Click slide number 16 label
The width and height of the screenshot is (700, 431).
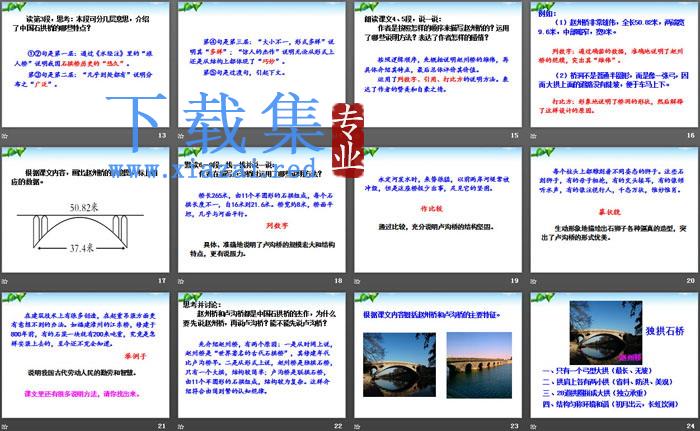[x=691, y=135]
